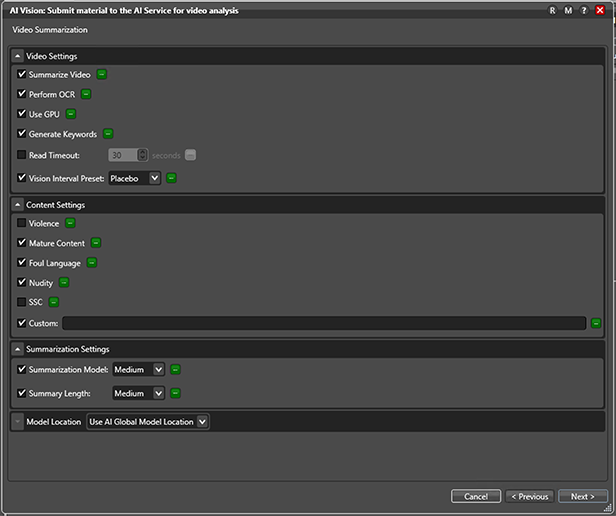Image resolution: width=616 pixels, height=516 pixels.
Task: Toggle the Foul Language checkbox
Action: (x=22, y=262)
